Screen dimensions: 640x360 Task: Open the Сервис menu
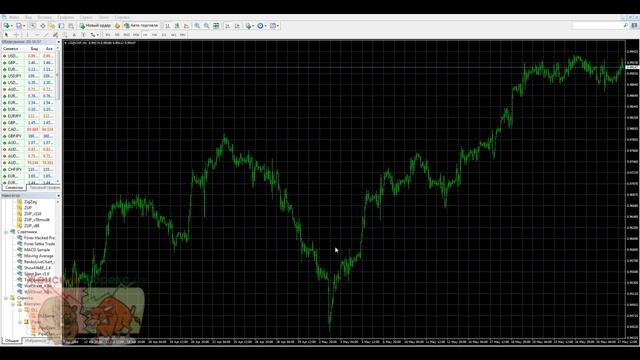(x=86, y=18)
